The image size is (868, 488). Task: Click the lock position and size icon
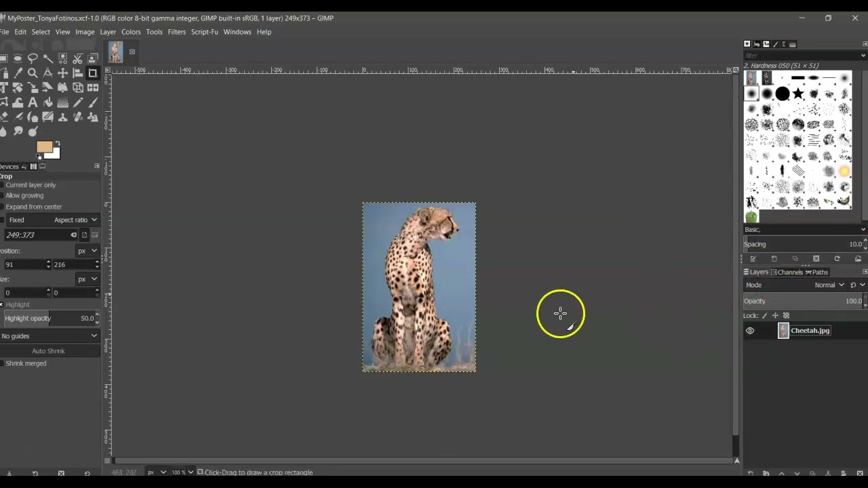coord(775,315)
